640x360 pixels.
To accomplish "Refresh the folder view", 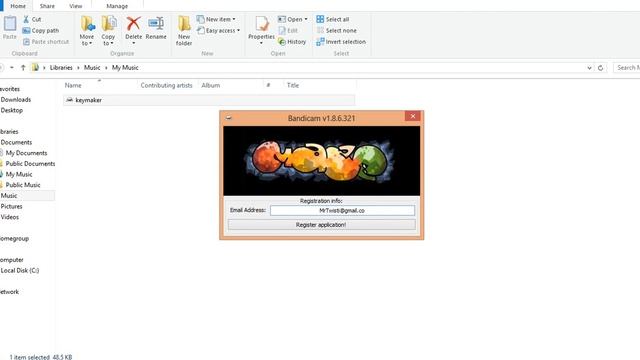I will pos(600,68).
